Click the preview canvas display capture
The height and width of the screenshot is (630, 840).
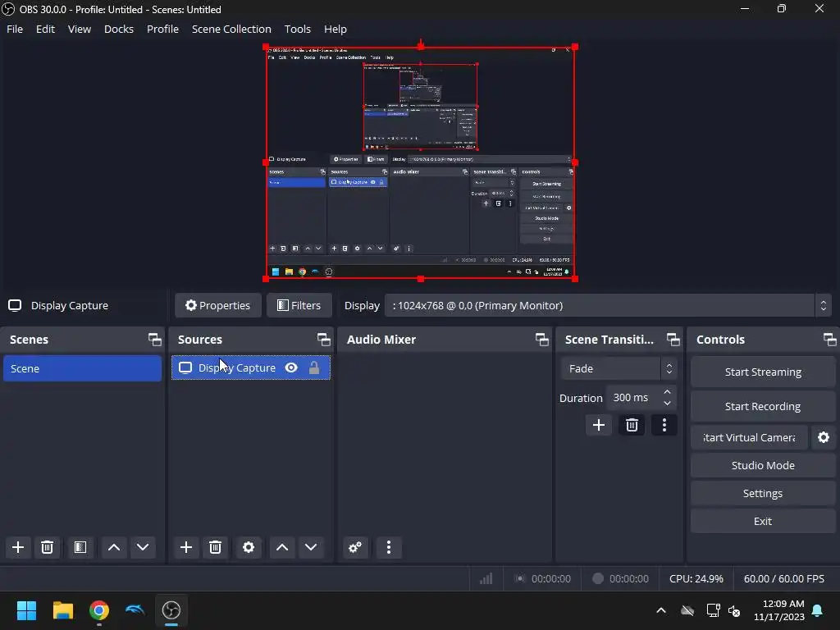point(421,163)
